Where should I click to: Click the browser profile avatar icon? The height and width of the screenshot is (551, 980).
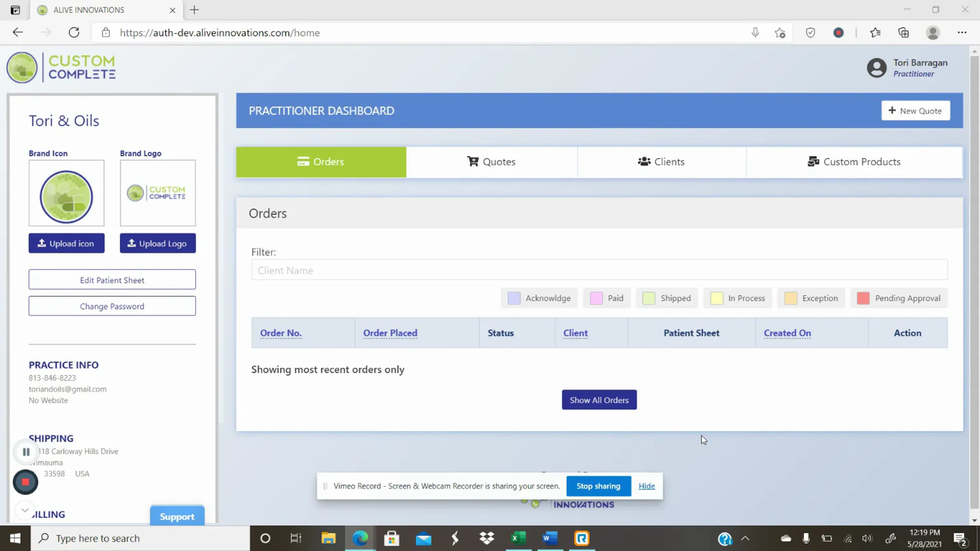(x=933, y=33)
